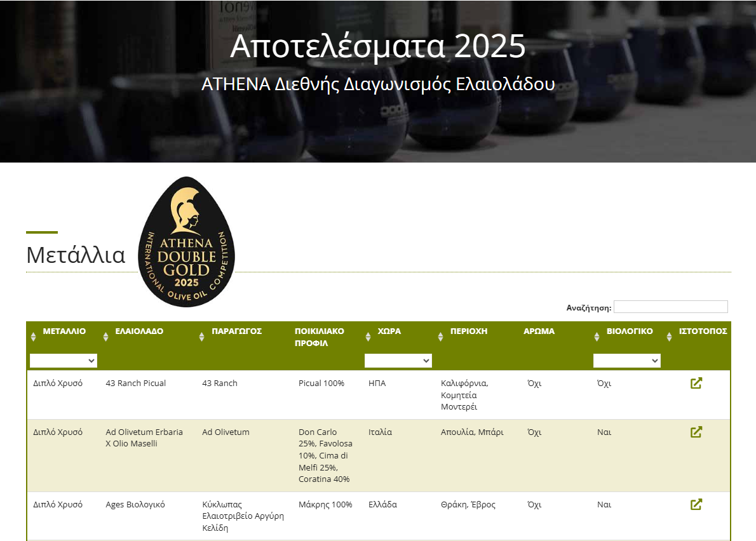Click sort arrows beside ΕΛΑΙΟΛΑΔΟ header
The width and height of the screenshot is (756, 541).
tap(105, 337)
